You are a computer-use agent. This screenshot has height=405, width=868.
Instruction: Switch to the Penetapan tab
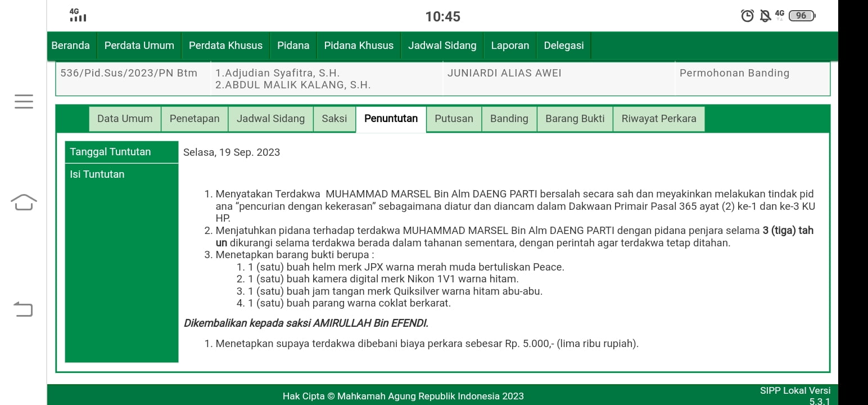[x=195, y=119]
